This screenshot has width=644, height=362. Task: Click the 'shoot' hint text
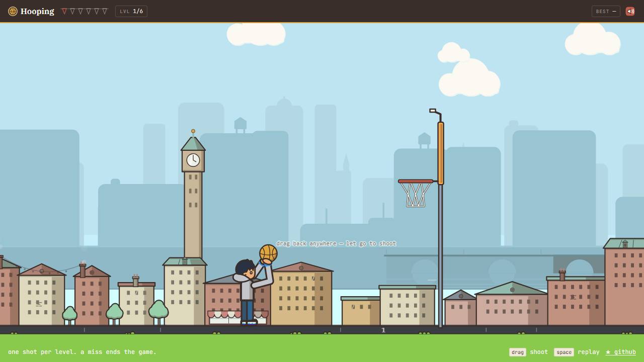(x=539, y=352)
